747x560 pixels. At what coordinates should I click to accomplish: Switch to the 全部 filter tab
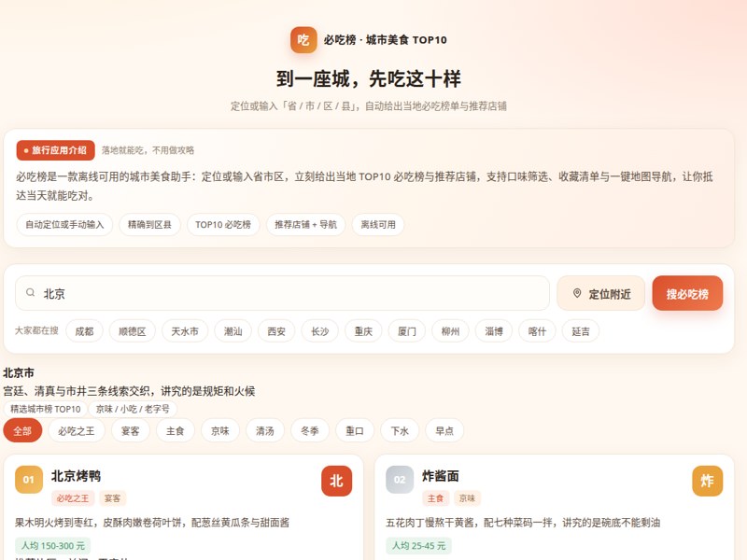point(22,431)
